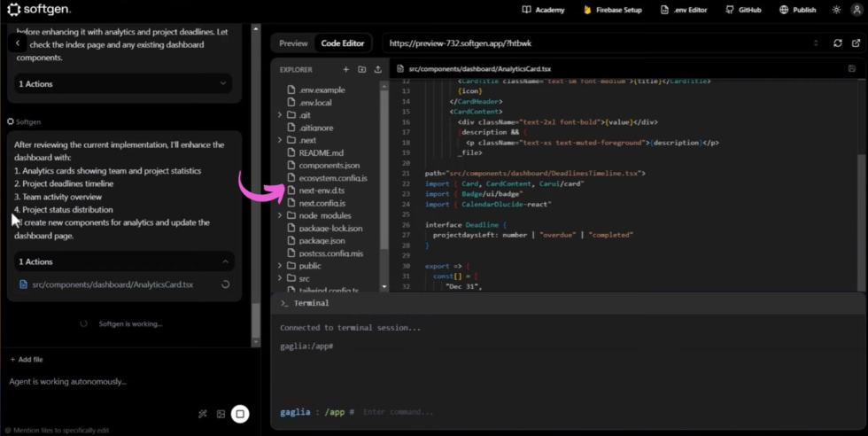868x436 pixels.
Task: Open preview in new tab icon
Action: [856, 43]
